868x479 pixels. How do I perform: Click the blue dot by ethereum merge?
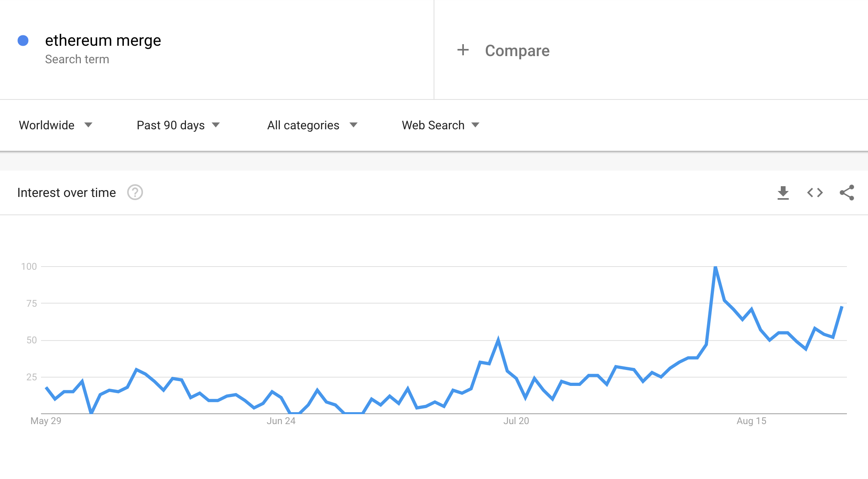tap(23, 41)
